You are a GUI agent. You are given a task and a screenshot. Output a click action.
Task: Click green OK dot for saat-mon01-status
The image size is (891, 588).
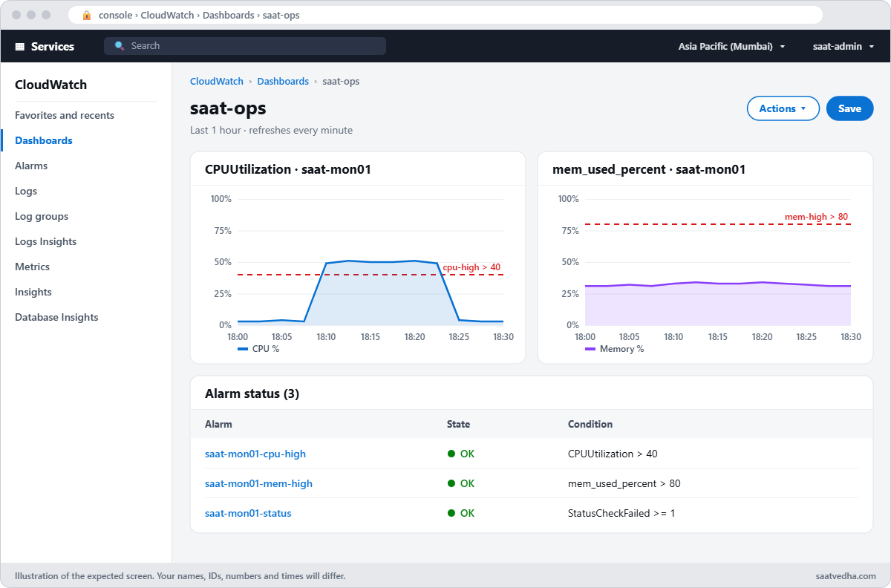click(451, 513)
